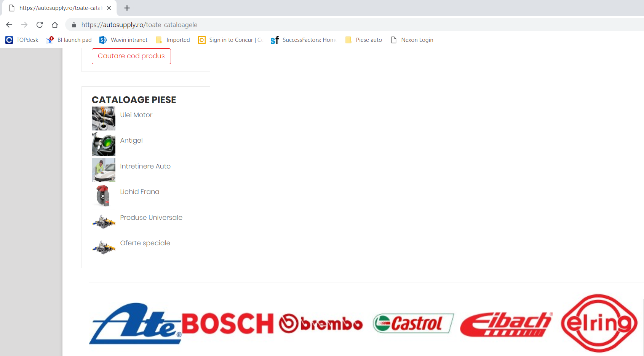Open the SuccessFactors Home bookmark
Image resolution: width=644 pixels, height=356 pixels.
304,40
